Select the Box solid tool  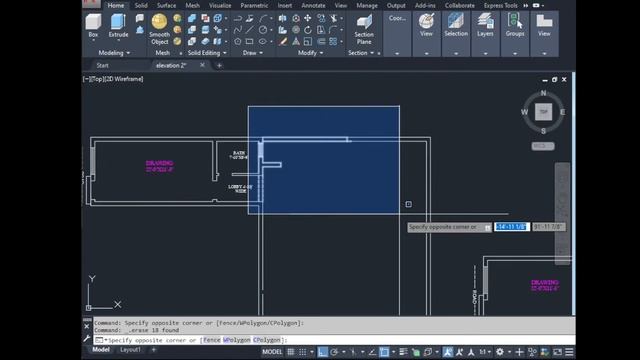pos(93,25)
